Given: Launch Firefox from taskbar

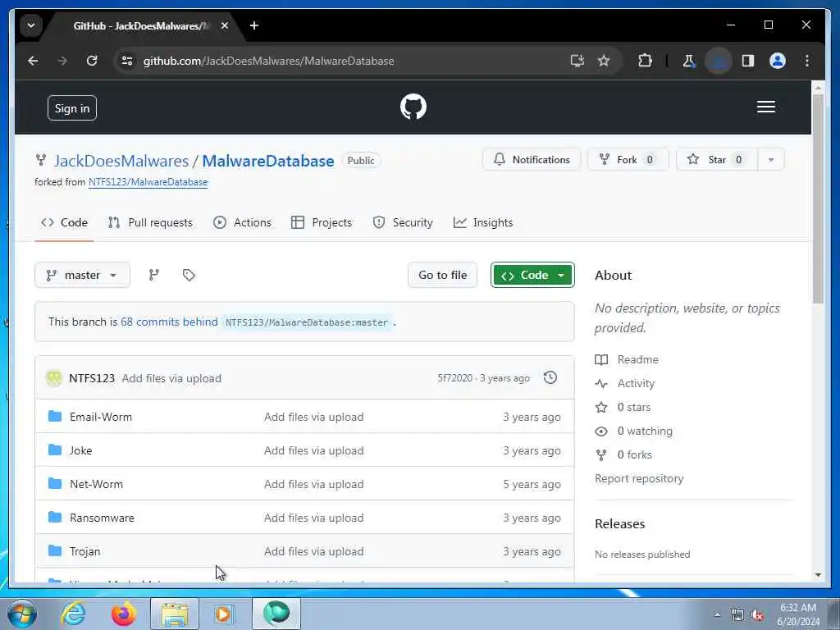Looking at the screenshot, I should coord(123,614).
